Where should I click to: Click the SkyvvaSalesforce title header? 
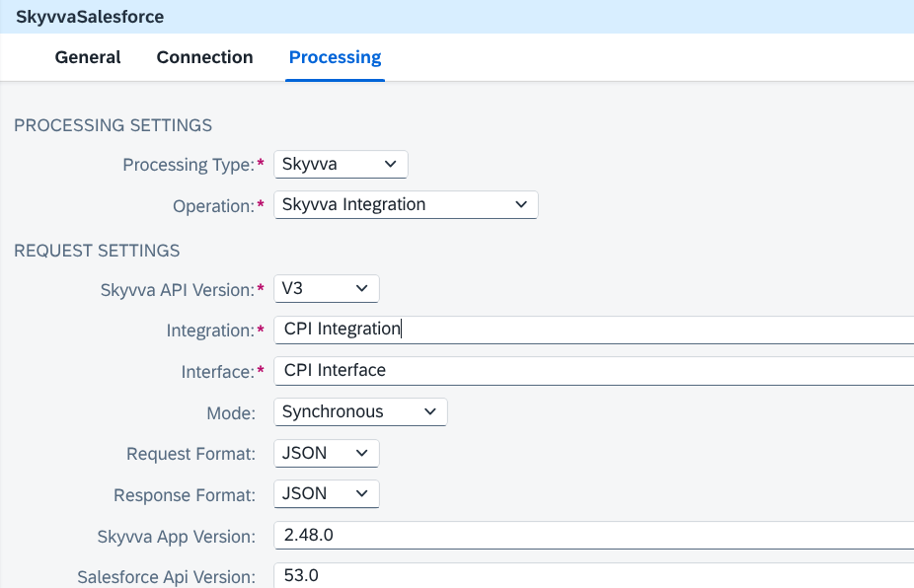click(x=90, y=17)
